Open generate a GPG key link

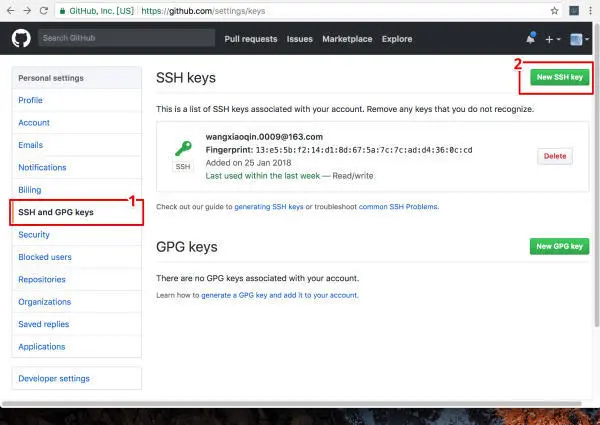coord(280,295)
